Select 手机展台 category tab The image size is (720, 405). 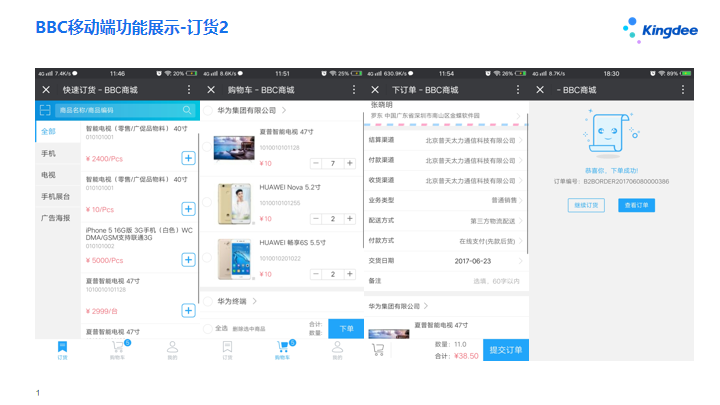(x=58, y=197)
